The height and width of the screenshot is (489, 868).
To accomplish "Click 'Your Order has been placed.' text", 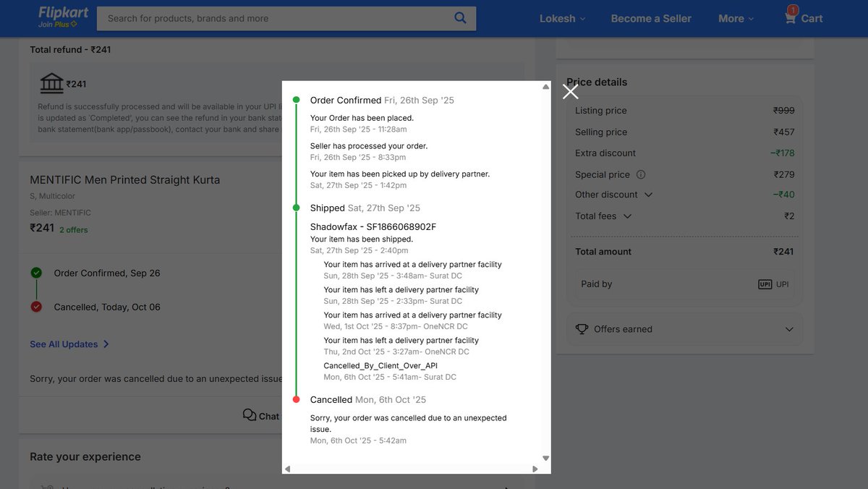I will pyautogui.click(x=362, y=118).
